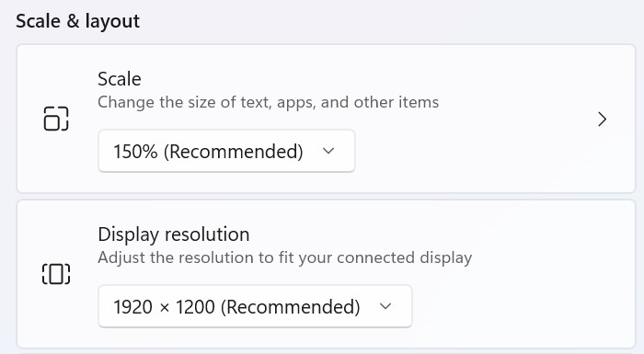Click the Scale overlapping-squares icon
The image size is (644, 354).
56,119
